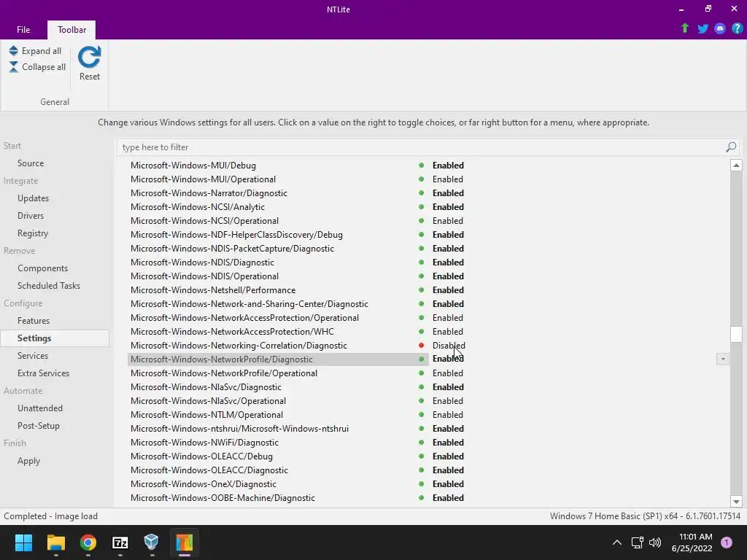
Task: Click the volume speaker tray icon
Action: [x=655, y=542]
